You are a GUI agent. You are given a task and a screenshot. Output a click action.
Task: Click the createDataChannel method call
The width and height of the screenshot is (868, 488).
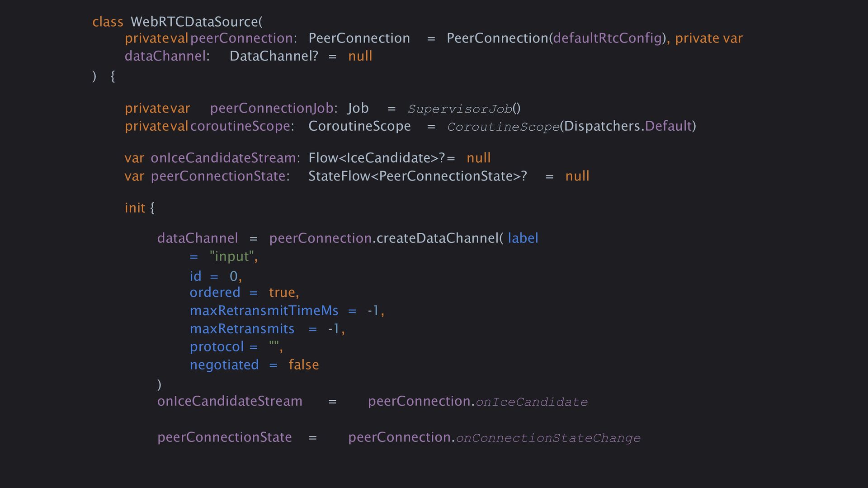(x=437, y=238)
